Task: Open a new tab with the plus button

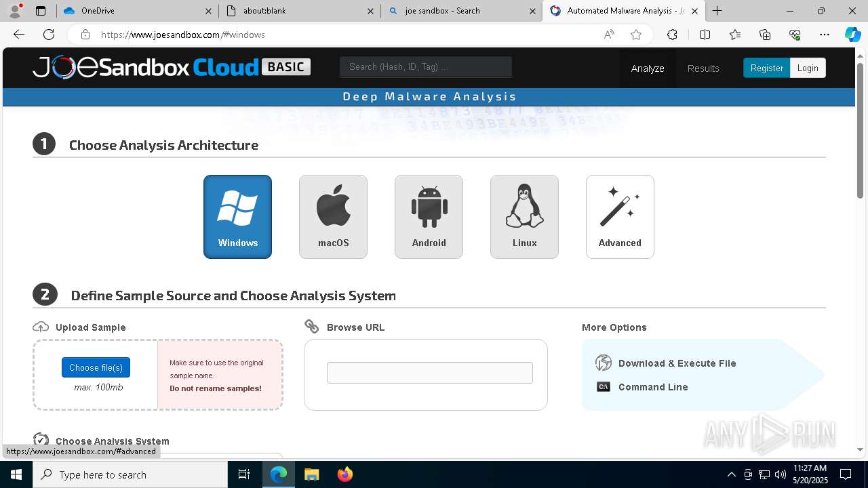Action: pyautogui.click(x=717, y=11)
